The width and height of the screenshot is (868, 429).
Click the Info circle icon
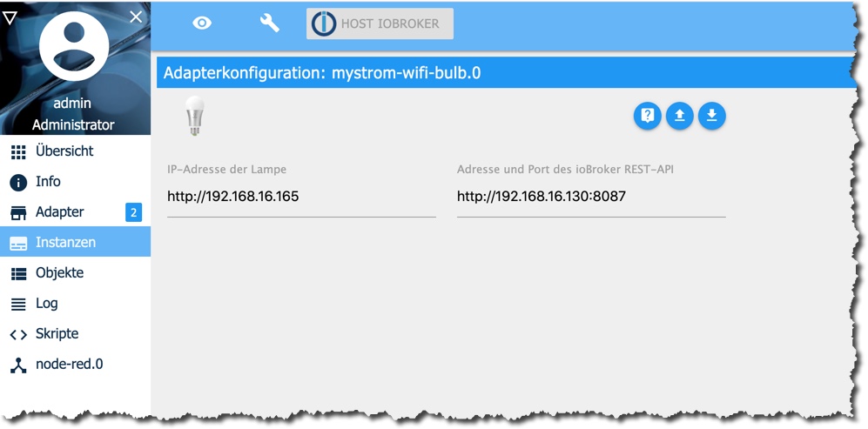[18, 183]
